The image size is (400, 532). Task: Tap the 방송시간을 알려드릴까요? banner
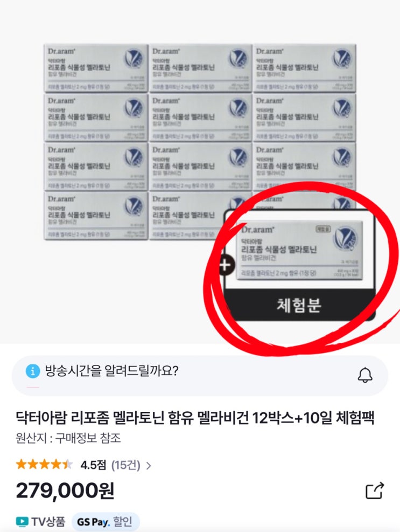point(200,375)
